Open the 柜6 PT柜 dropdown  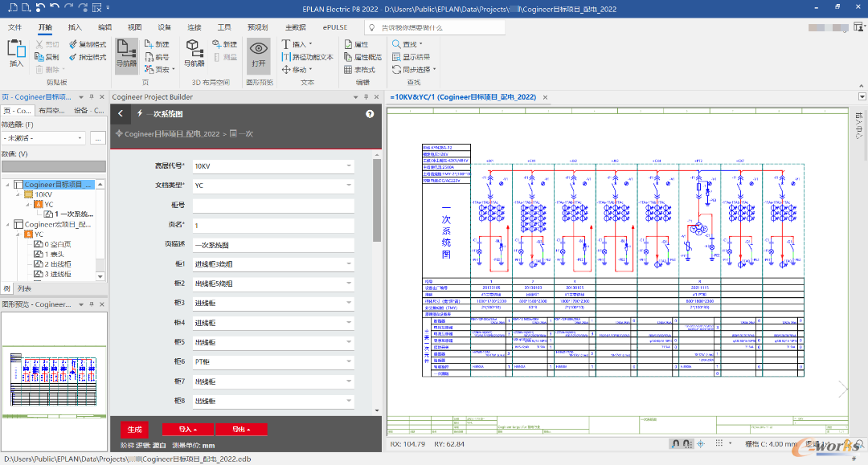click(x=273, y=361)
